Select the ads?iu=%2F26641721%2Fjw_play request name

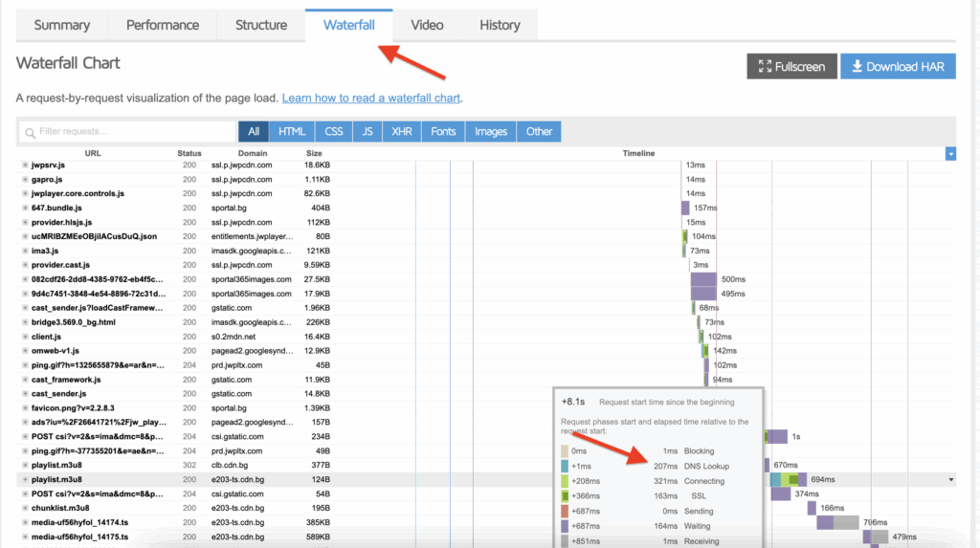coord(99,423)
